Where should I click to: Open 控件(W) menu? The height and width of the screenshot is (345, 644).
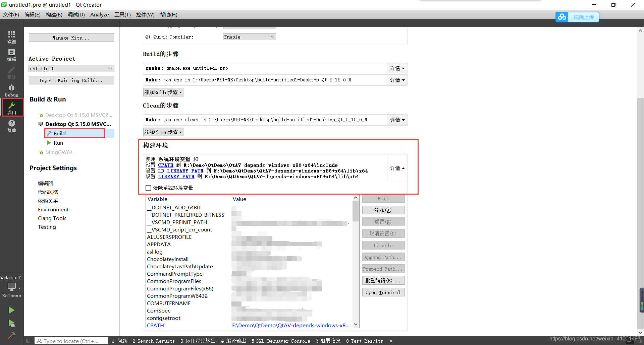pos(145,15)
